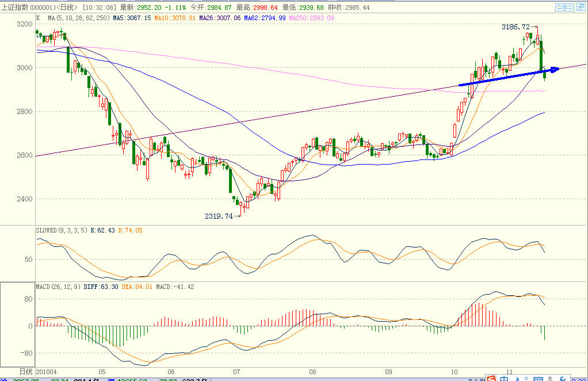Viewport: 588px width, 381px height.
Task: Click the 最高:2998.64 high value
Action: click(x=257, y=7)
